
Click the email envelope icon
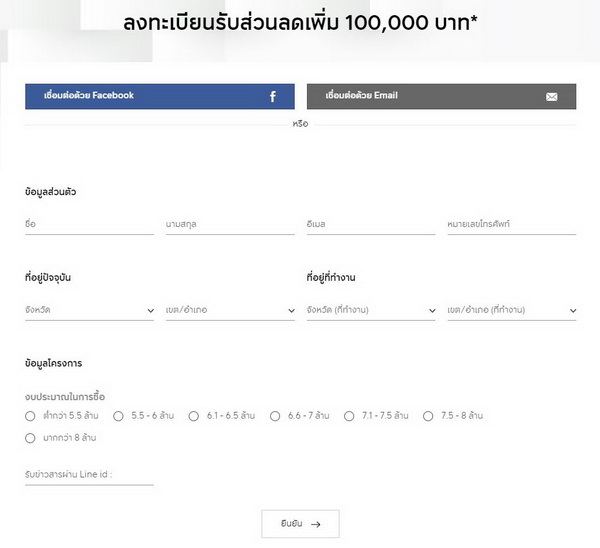pyautogui.click(x=551, y=96)
